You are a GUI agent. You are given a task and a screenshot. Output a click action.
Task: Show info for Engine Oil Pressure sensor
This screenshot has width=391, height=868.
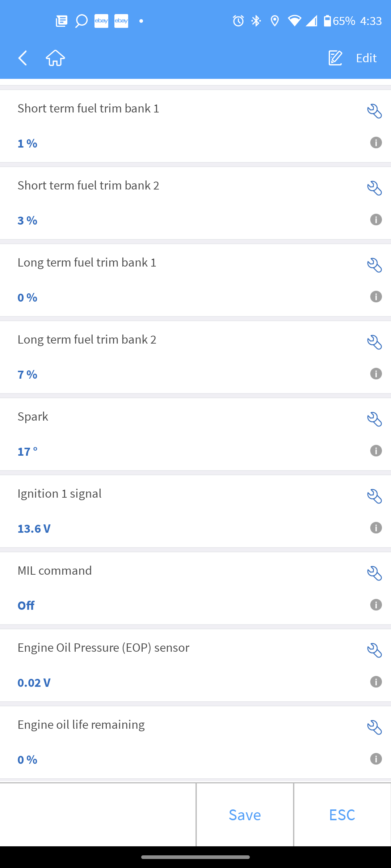[376, 682]
